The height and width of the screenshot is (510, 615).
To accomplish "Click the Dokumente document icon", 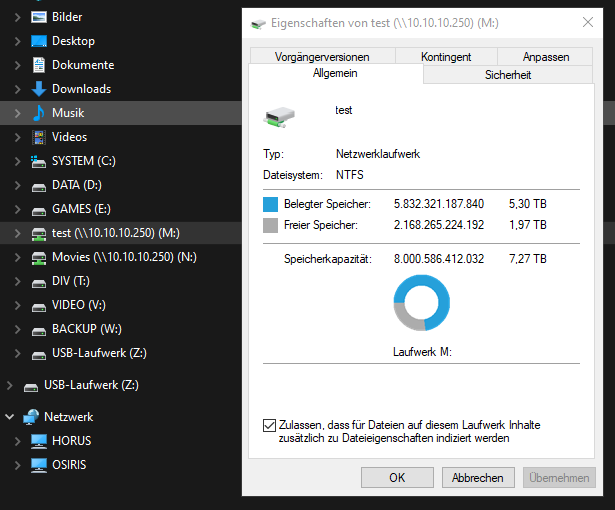I will point(39,65).
